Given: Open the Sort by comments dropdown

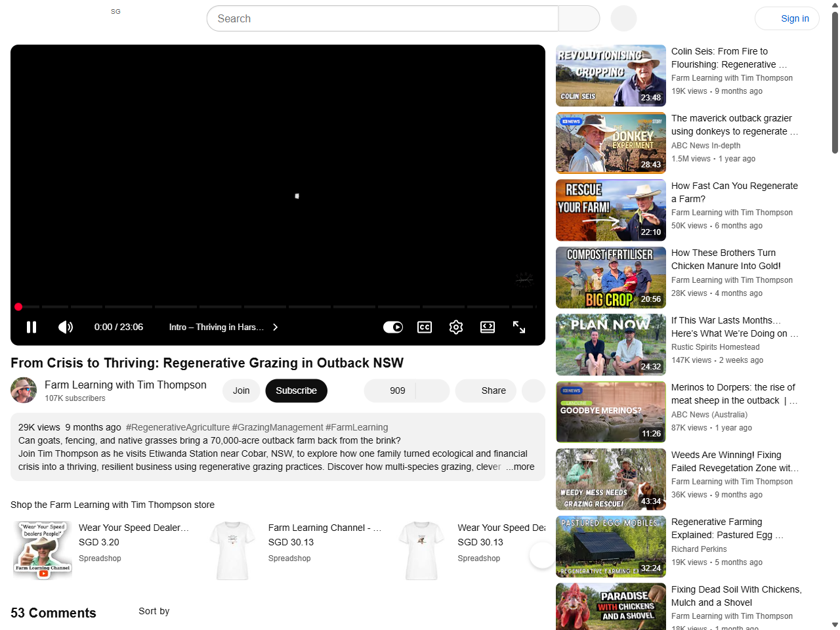Looking at the screenshot, I should [x=154, y=611].
